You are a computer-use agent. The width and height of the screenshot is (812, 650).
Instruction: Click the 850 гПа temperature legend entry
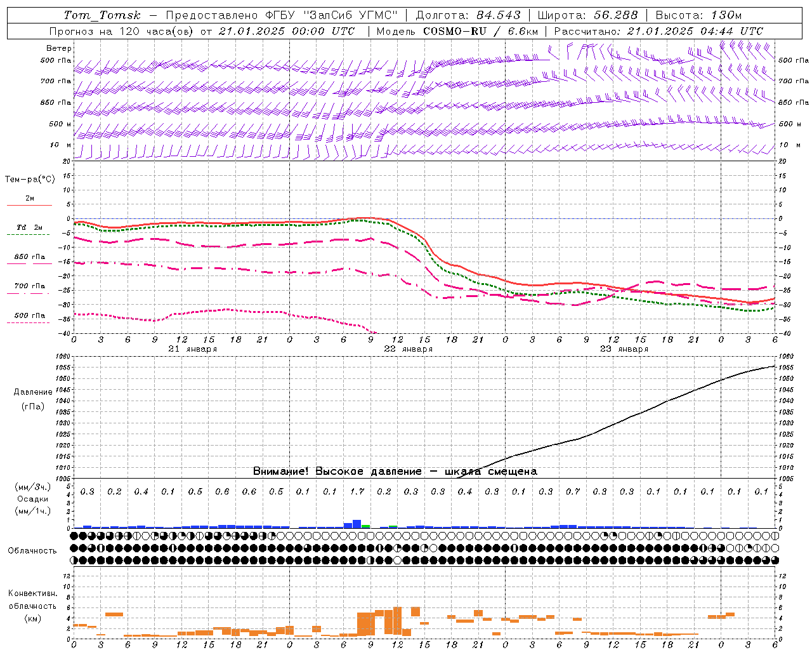30,257
